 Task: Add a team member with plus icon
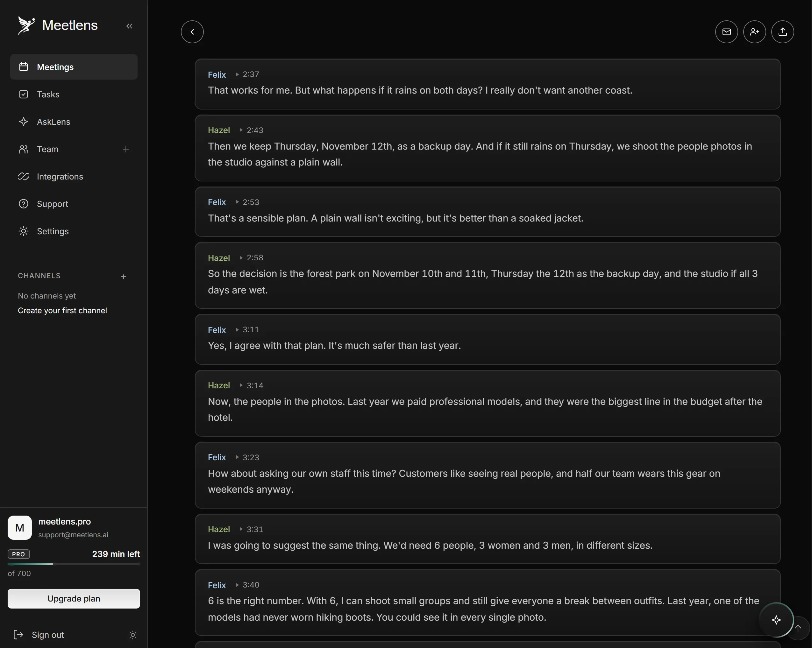(126, 149)
